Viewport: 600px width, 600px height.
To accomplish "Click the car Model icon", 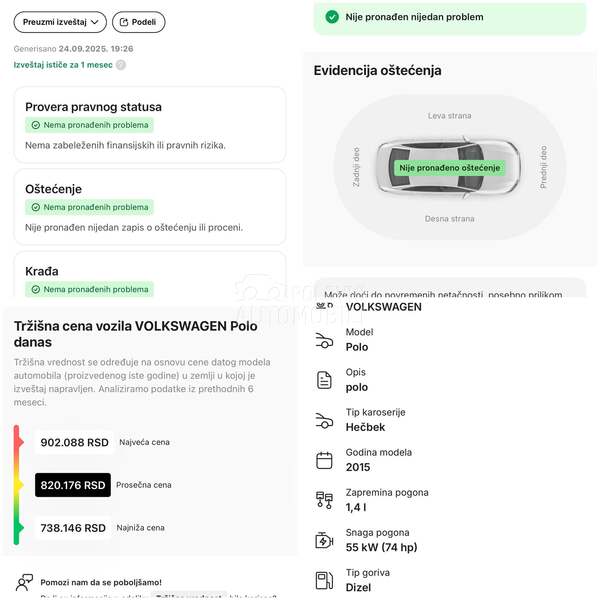I will (324, 340).
